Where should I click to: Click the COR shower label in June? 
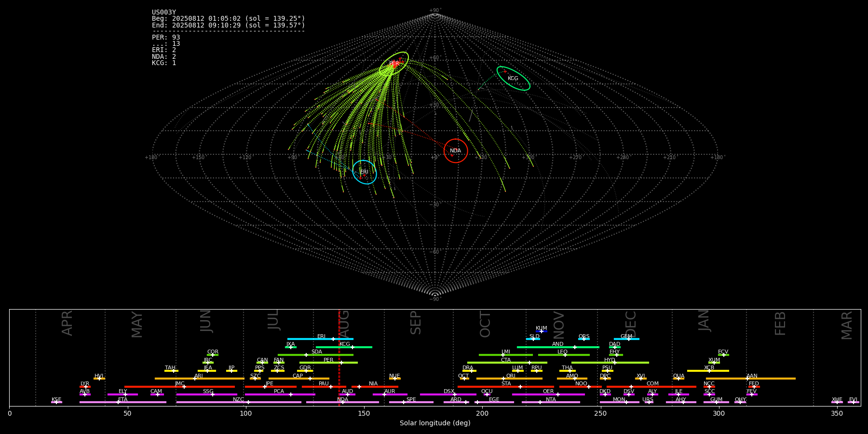pyautogui.click(x=213, y=352)
